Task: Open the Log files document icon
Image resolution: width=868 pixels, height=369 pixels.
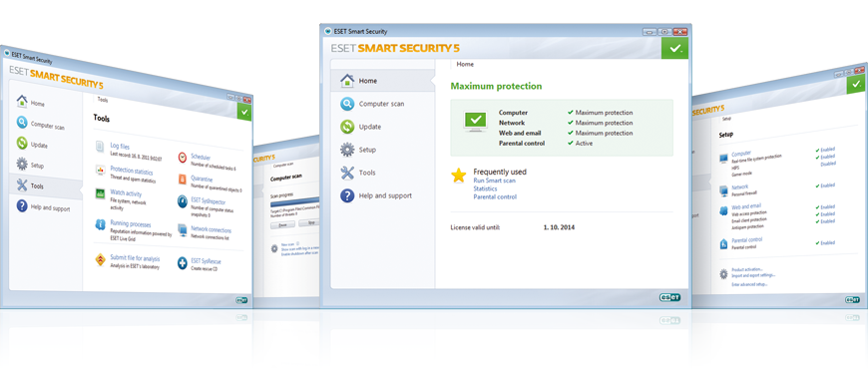Action: point(100,147)
